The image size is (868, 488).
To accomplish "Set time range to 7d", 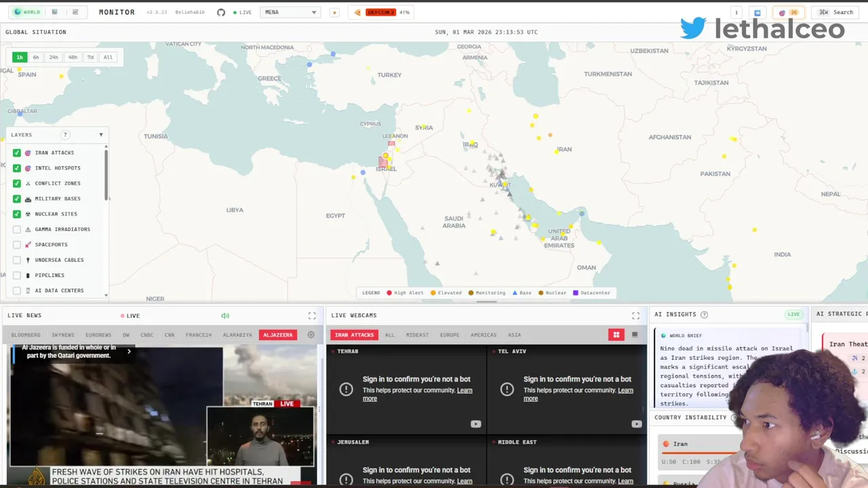I will pyautogui.click(x=90, y=58).
